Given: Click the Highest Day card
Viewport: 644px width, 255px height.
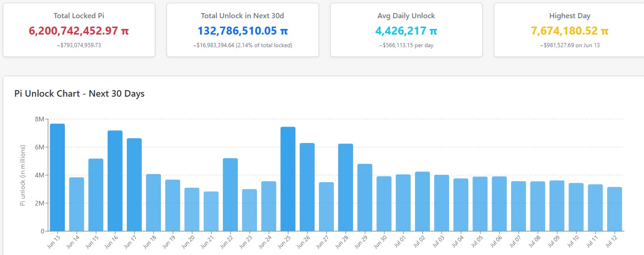Looking at the screenshot, I should tap(569, 30).
